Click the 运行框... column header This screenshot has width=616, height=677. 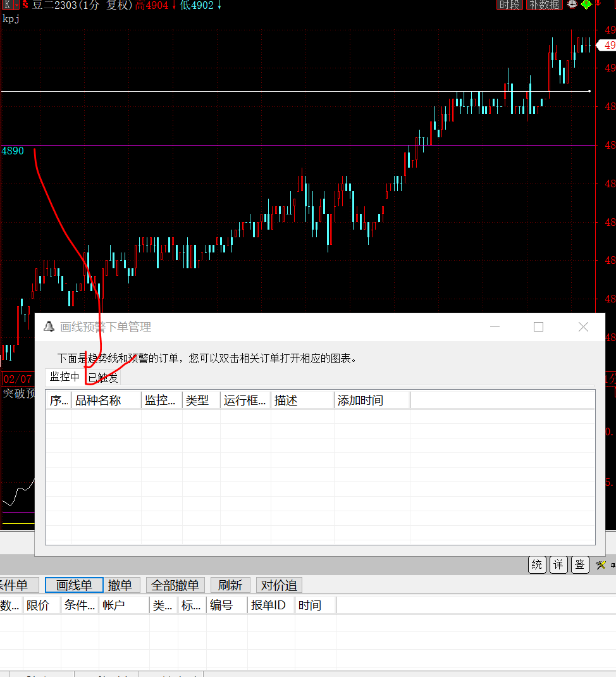point(245,401)
